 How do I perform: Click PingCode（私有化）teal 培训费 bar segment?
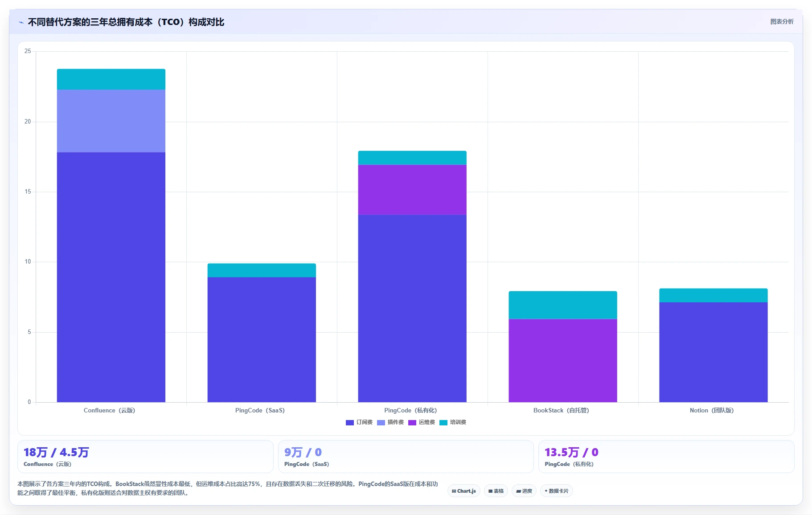click(412, 158)
